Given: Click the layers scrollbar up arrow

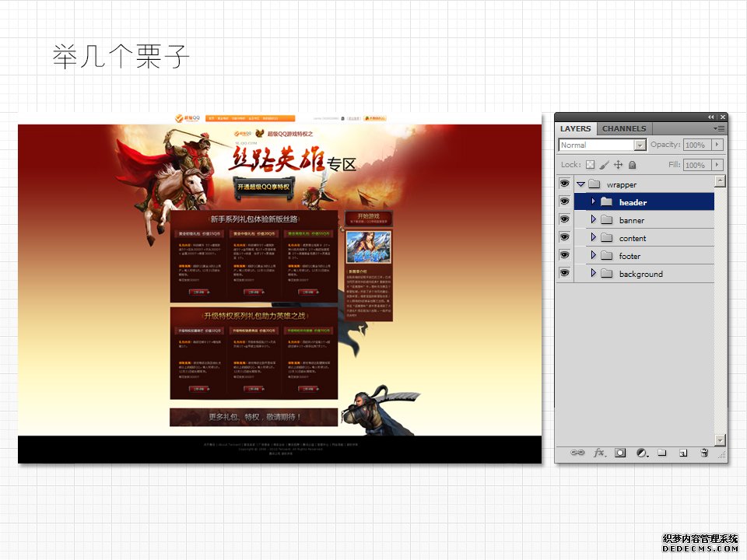Looking at the screenshot, I should (720, 181).
